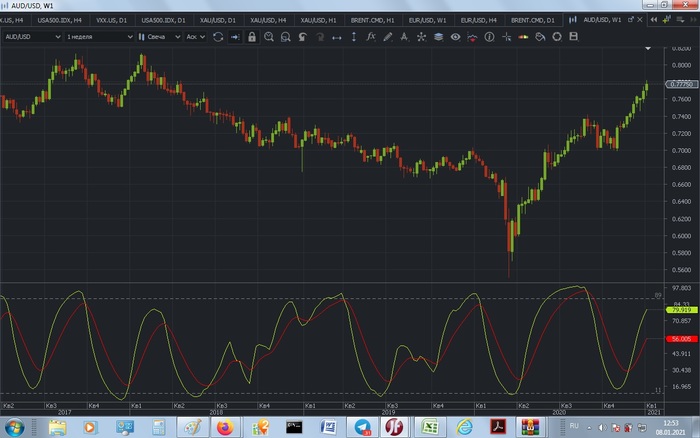The height and width of the screenshot is (438, 700).
Task: Toggle the eye visibility icon
Action: [x=455, y=37]
